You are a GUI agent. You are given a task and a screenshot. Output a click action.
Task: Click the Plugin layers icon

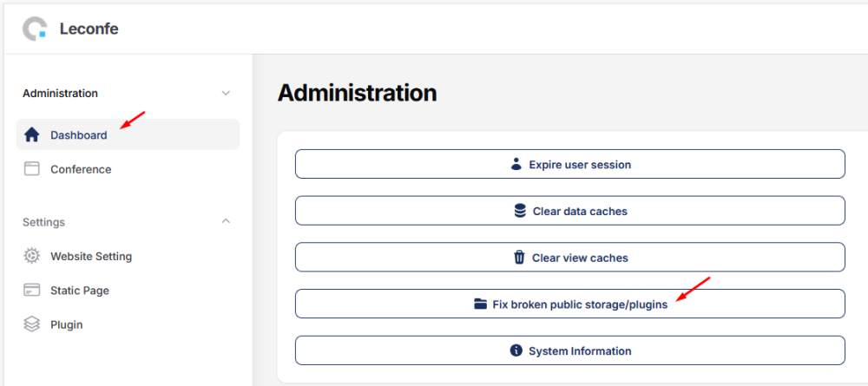pyautogui.click(x=32, y=324)
